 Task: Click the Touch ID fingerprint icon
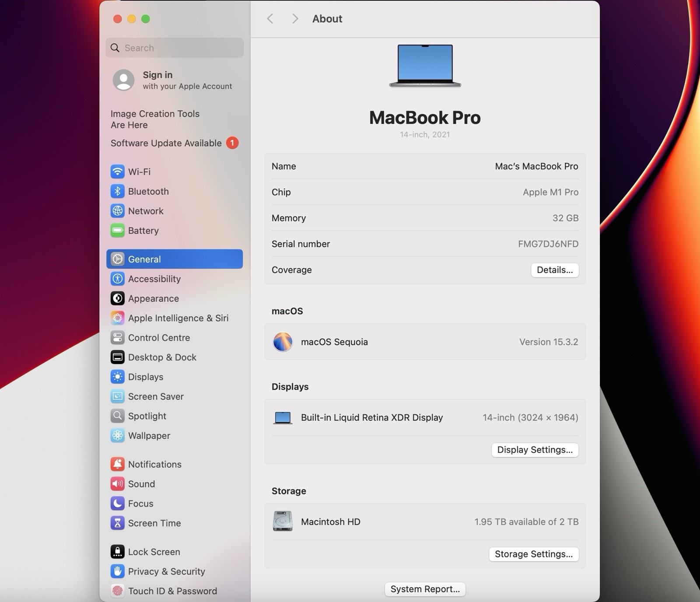coord(117,591)
